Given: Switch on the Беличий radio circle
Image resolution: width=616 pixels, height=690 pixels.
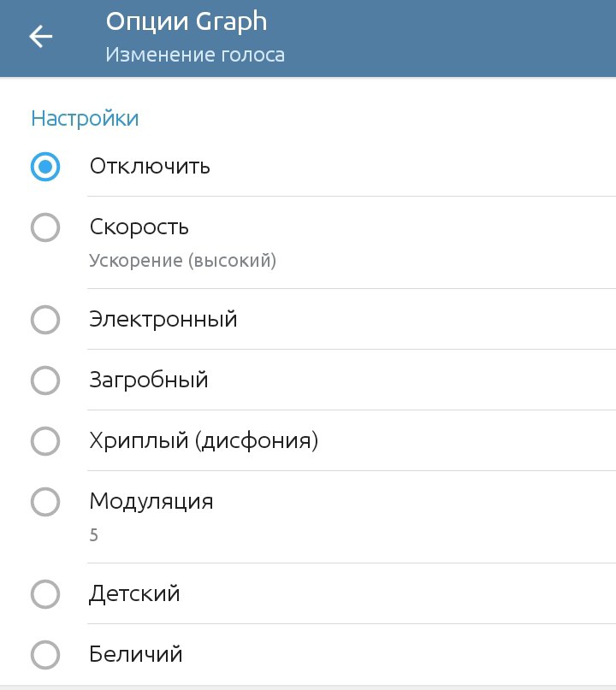Looking at the screenshot, I should (x=45, y=655).
